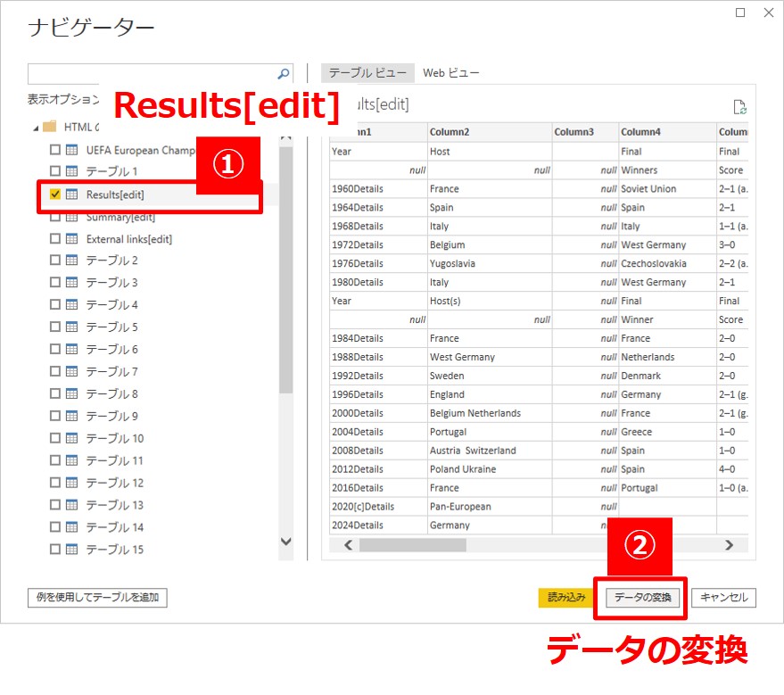The image size is (784, 695).
Task: Click the HTML folder icon
Action: click(50, 127)
